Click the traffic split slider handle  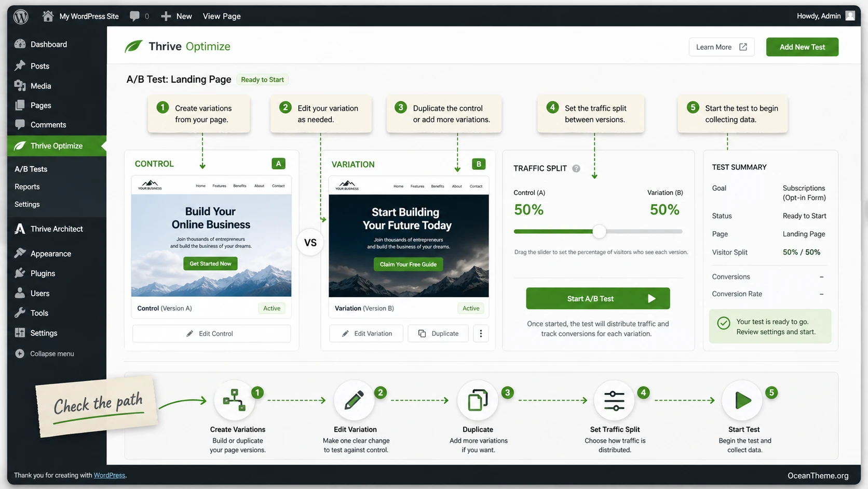click(x=599, y=231)
